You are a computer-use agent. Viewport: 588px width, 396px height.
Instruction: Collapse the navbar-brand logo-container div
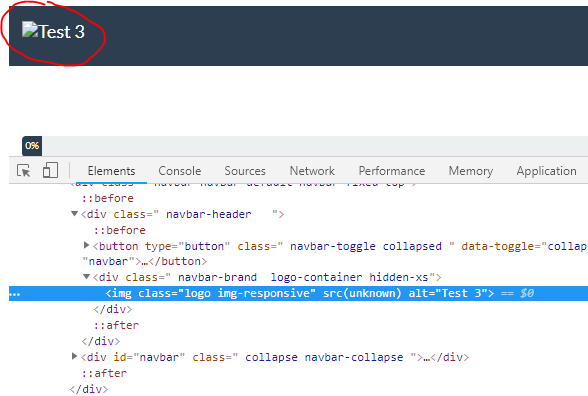coord(86,277)
